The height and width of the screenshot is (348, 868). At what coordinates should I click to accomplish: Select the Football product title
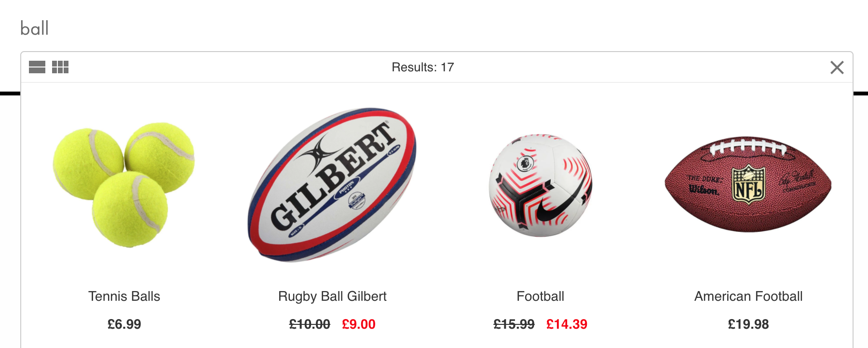pos(541,296)
